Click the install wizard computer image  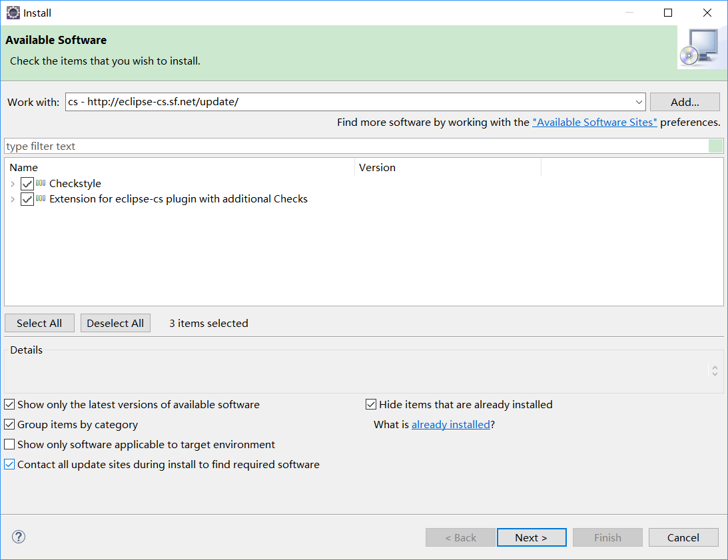pyautogui.click(x=701, y=47)
